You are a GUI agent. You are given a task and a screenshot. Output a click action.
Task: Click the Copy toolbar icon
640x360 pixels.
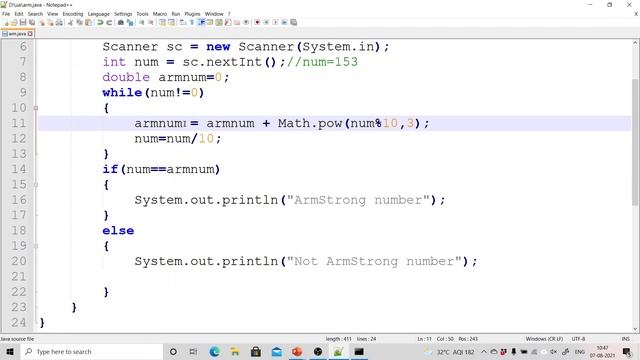pos(80,22)
